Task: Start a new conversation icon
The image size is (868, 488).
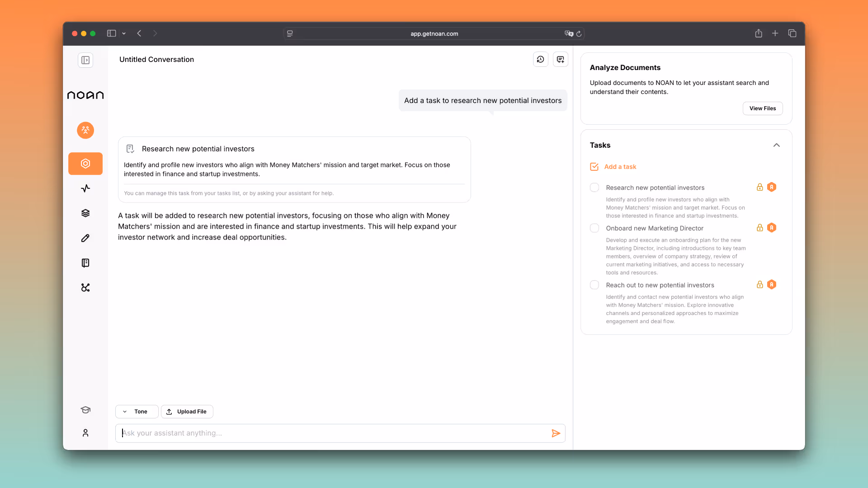Action: coord(561,59)
